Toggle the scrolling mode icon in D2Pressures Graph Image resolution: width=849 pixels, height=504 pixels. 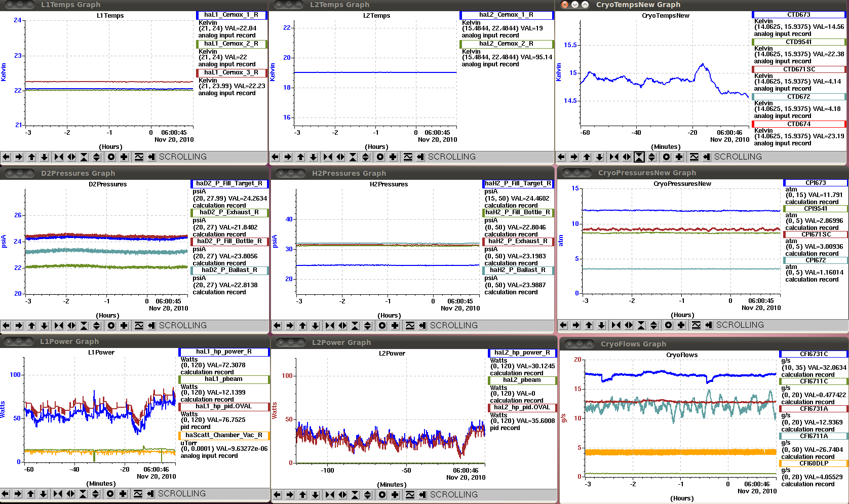[x=151, y=326]
